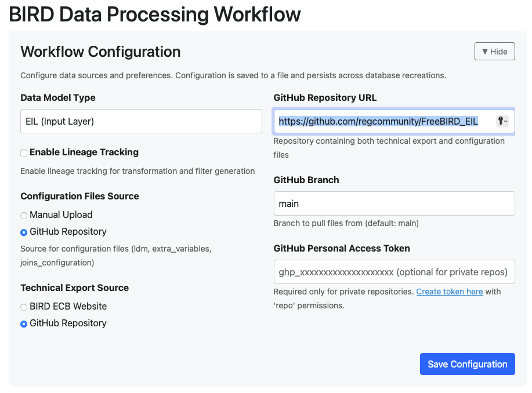The width and height of the screenshot is (532, 393).
Task: Click the Data Model Type label
Action: point(58,98)
